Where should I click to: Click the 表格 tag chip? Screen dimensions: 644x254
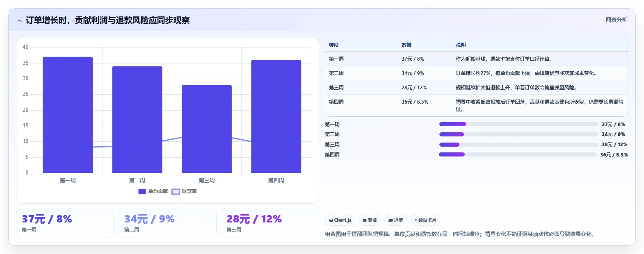370,220
